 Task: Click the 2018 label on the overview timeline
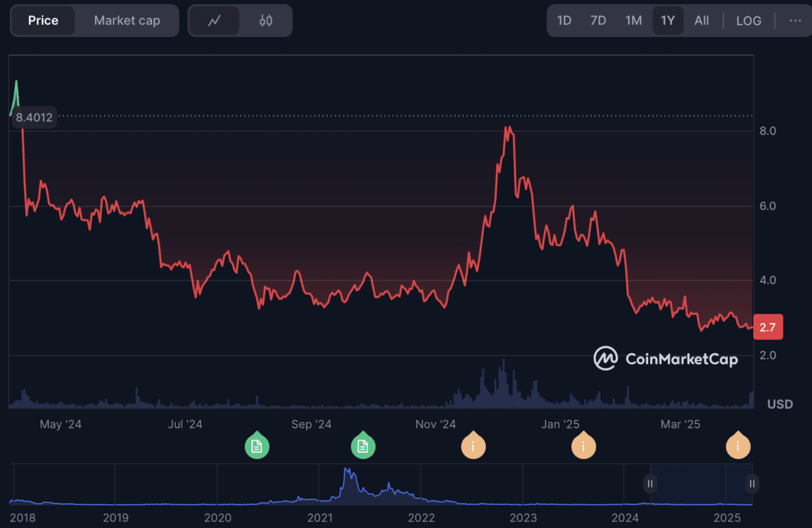pos(23,518)
